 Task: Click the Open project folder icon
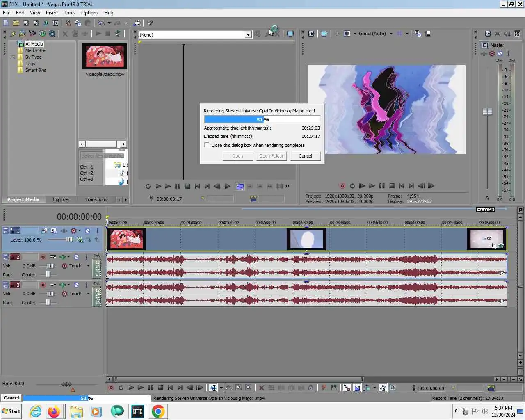(x=16, y=23)
